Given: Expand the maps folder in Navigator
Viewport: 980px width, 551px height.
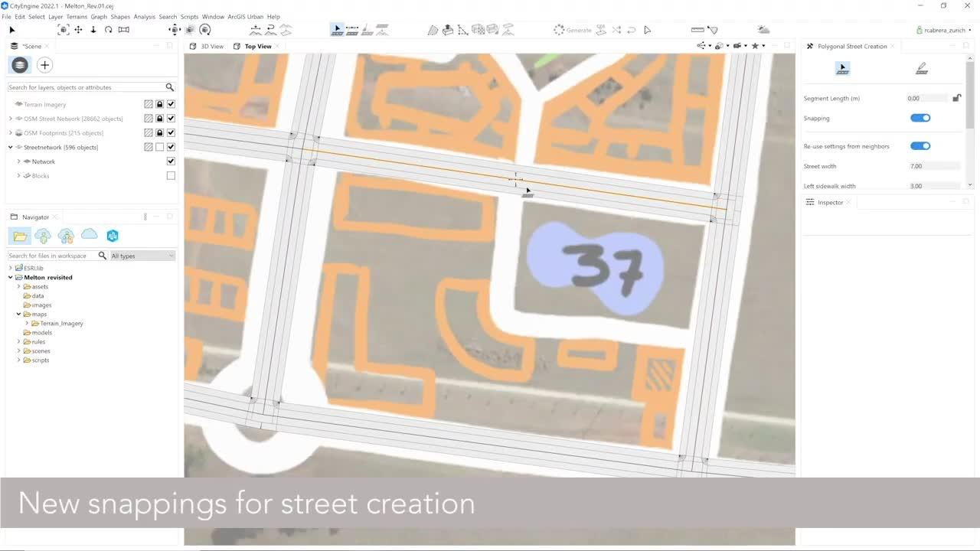Looking at the screenshot, I should click(x=18, y=314).
